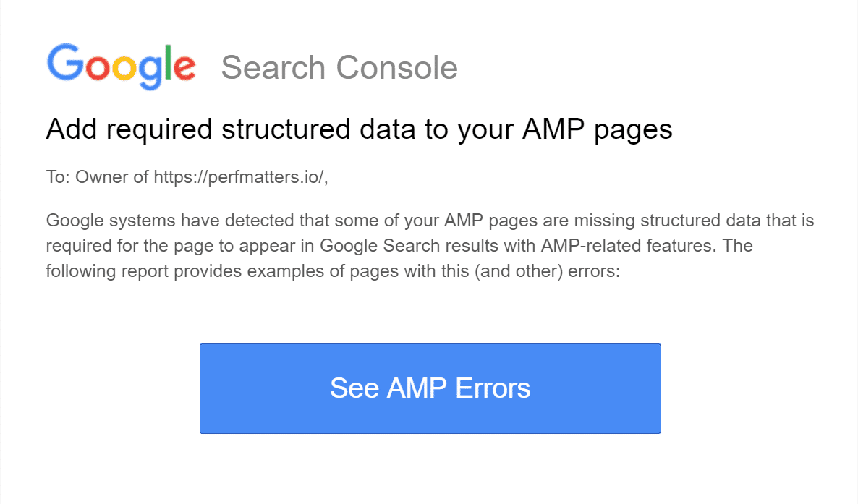
Task: Click the blue 'g' in the Google logo
Action: [150, 71]
